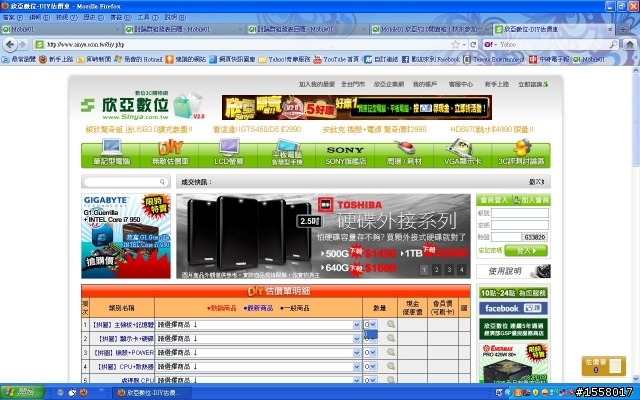This screenshot has width=640, height=400.
Task: Open the Bookmarks menu in menu bar
Action: click(120, 18)
